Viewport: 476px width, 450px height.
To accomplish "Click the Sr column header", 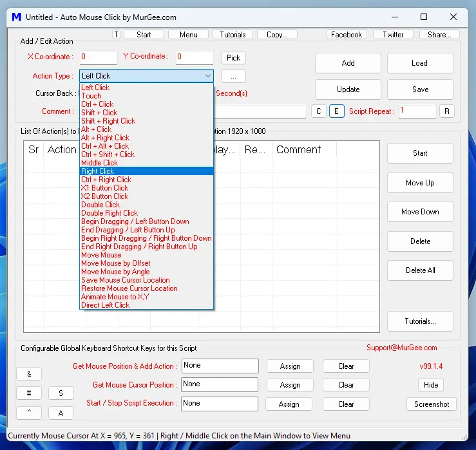I will pos(33,149).
